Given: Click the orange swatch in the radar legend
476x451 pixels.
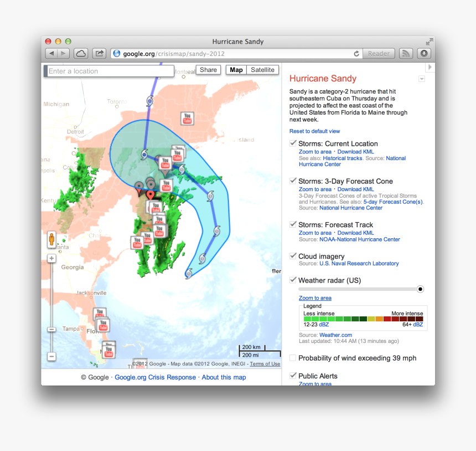Looking at the screenshot, I should point(379,319).
